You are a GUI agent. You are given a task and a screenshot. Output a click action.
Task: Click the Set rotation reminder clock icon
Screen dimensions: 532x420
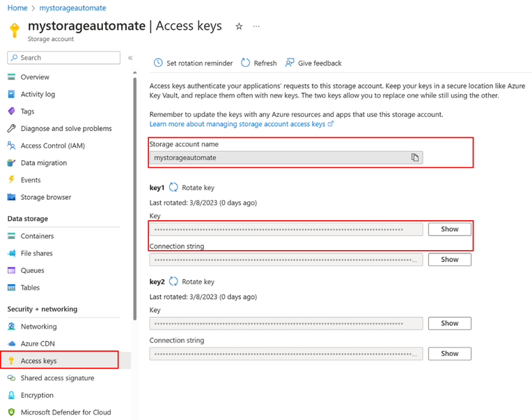tap(158, 63)
